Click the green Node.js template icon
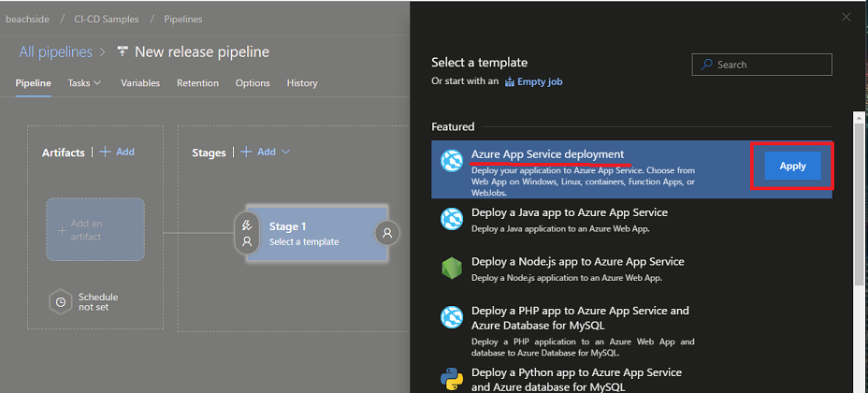 pyautogui.click(x=452, y=269)
